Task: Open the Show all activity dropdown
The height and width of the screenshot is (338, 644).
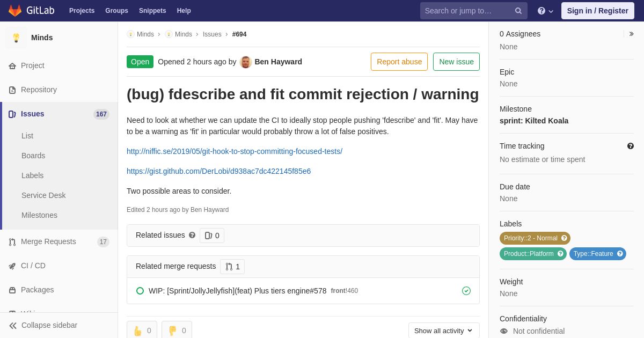Action: coord(444,330)
